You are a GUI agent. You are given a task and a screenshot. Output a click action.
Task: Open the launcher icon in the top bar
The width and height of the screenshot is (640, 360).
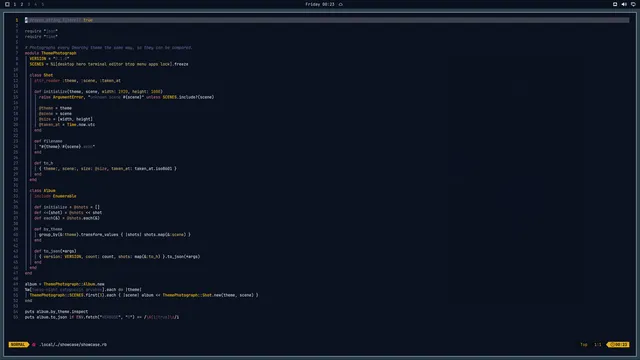[7, 4]
